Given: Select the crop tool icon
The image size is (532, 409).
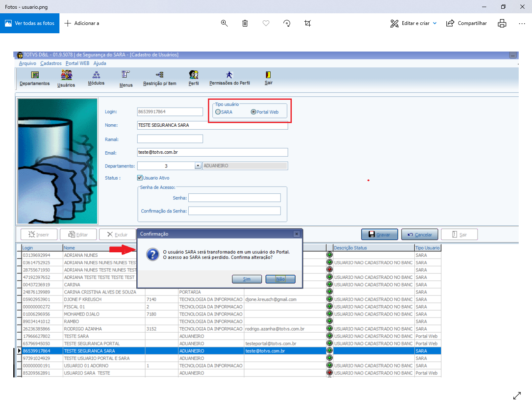Looking at the screenshot, I should click(308, 23).
